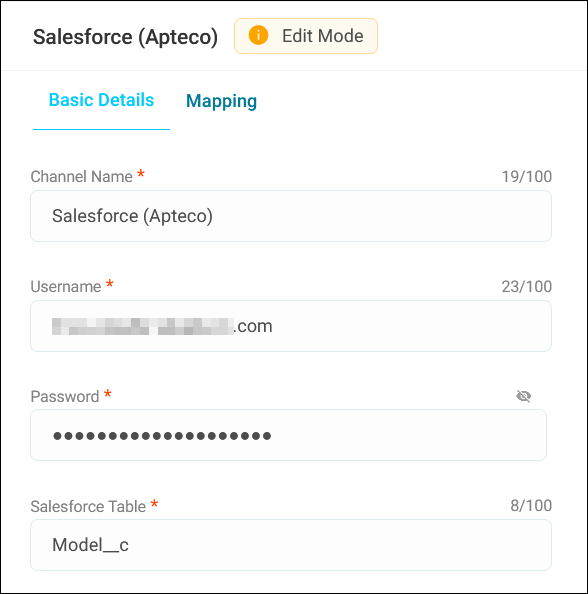Screen dimensions: 588x594
Task: Toggle password visibility with the eye icon
Action: point(524,396)
